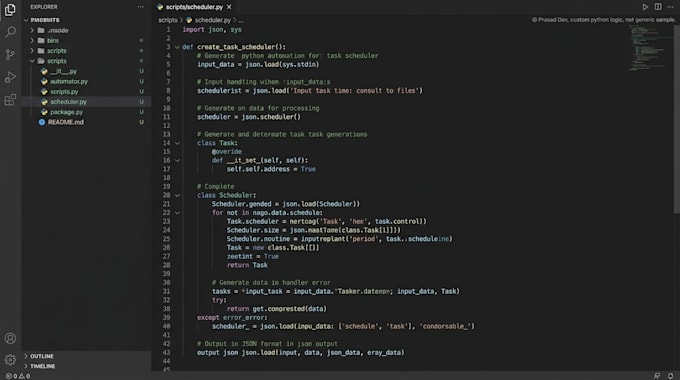
Task: Fold class Task at line 14
Action: click(177, 143)
